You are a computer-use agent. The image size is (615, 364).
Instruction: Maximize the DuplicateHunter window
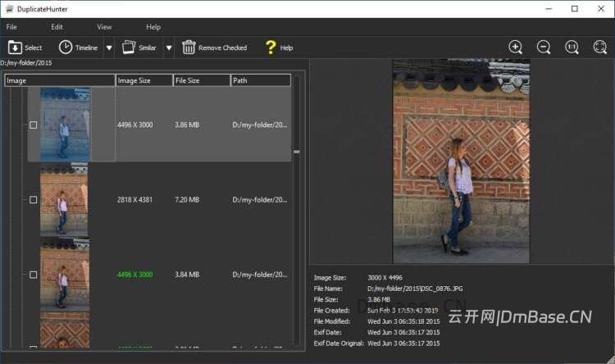[x=575, y=9]
